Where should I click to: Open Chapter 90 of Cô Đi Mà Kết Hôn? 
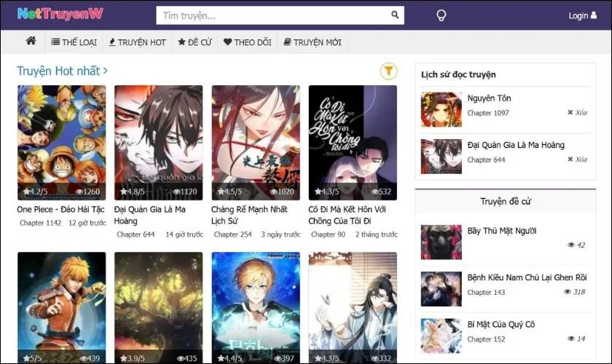click(x=328, y=234)
